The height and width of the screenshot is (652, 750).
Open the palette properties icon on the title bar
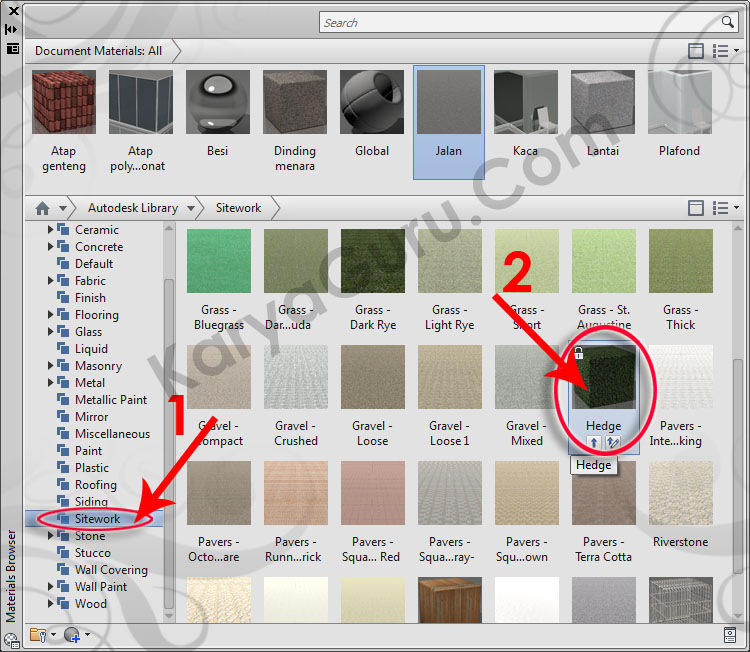pyautogui.click(x=11, y=48)
